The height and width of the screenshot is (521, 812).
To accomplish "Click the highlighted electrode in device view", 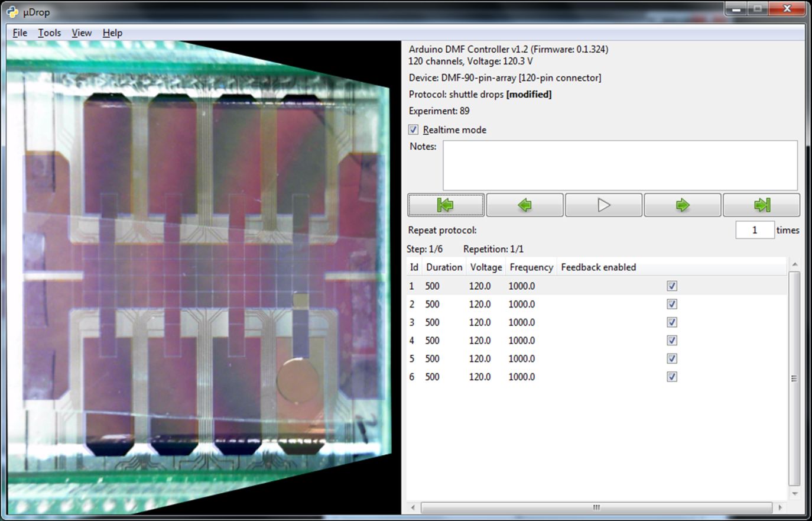I will coord(300,300).
